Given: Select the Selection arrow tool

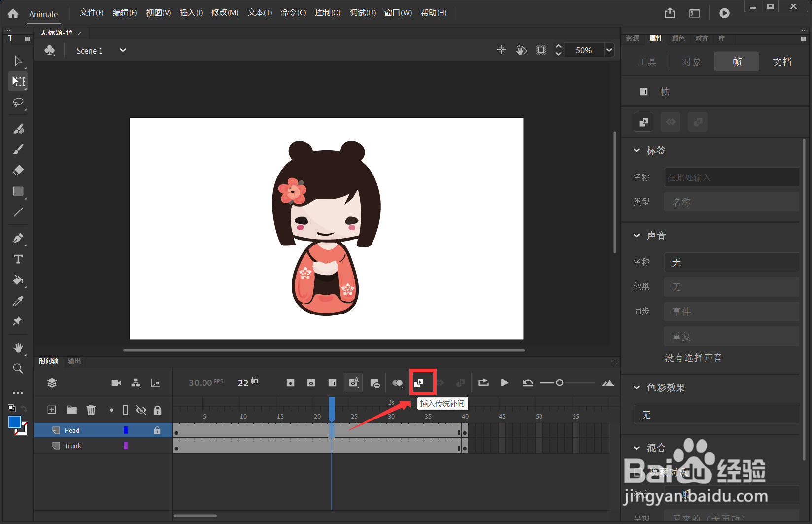Looking at the screenshot, I should tap(18, 61).
